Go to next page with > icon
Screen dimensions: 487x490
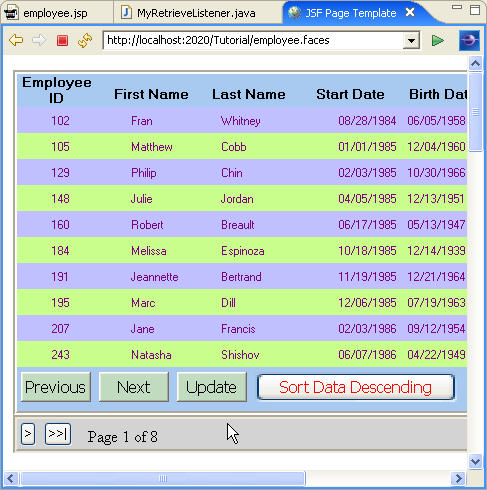click(x=28, y=434)
